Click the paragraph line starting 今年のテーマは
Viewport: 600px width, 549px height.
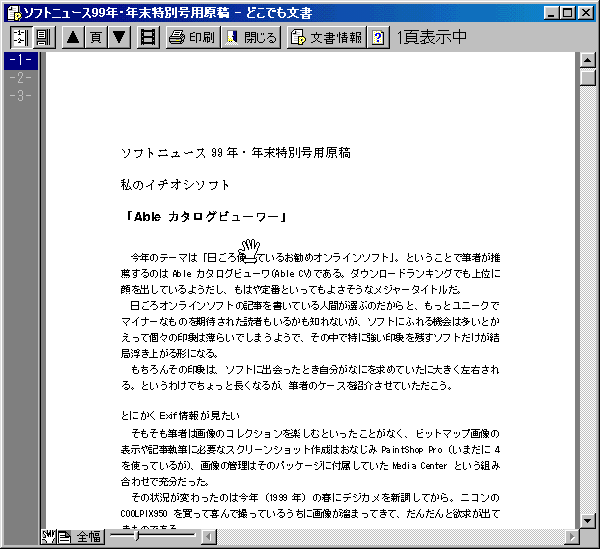(x=315, y=258)
